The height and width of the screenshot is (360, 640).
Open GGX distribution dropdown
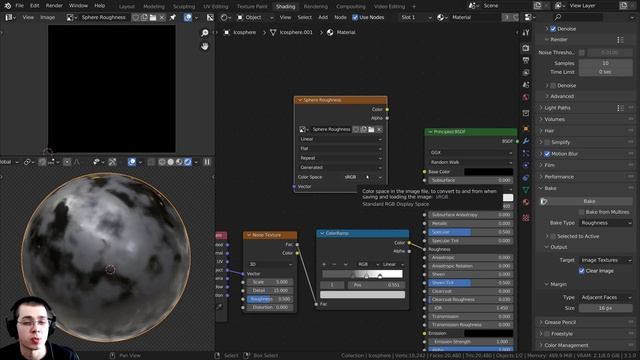pos(471,153)
